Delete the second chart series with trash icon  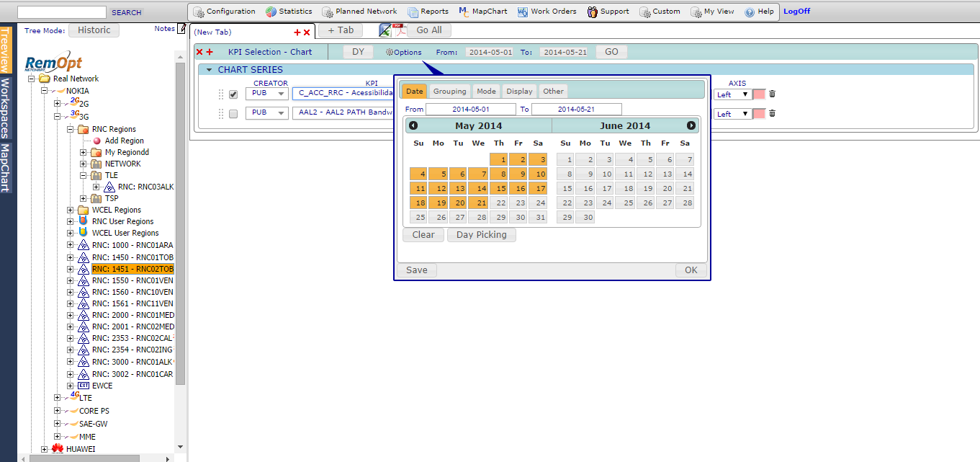[x=773, y=113]
